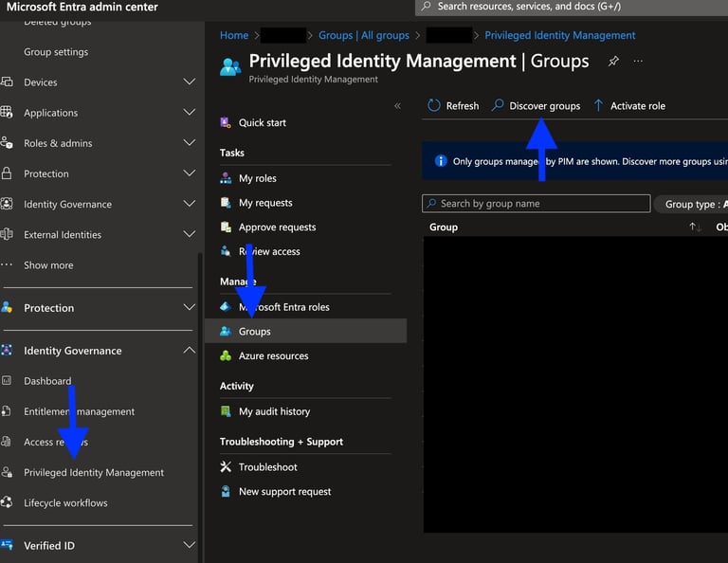
Task: Select Approve requests under Tasks
Action: click(x=277, y=227)
